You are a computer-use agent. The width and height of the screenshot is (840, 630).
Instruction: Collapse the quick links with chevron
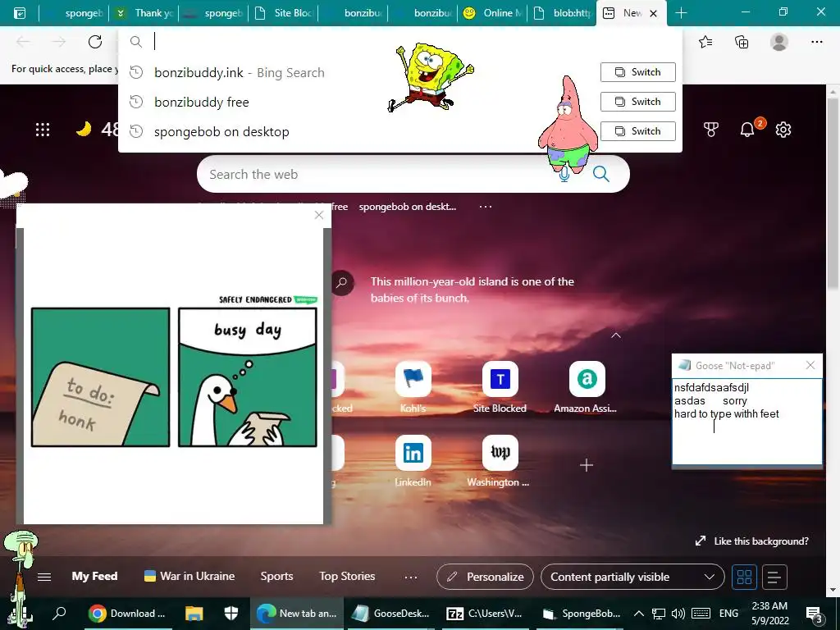(x=616, y=336)
